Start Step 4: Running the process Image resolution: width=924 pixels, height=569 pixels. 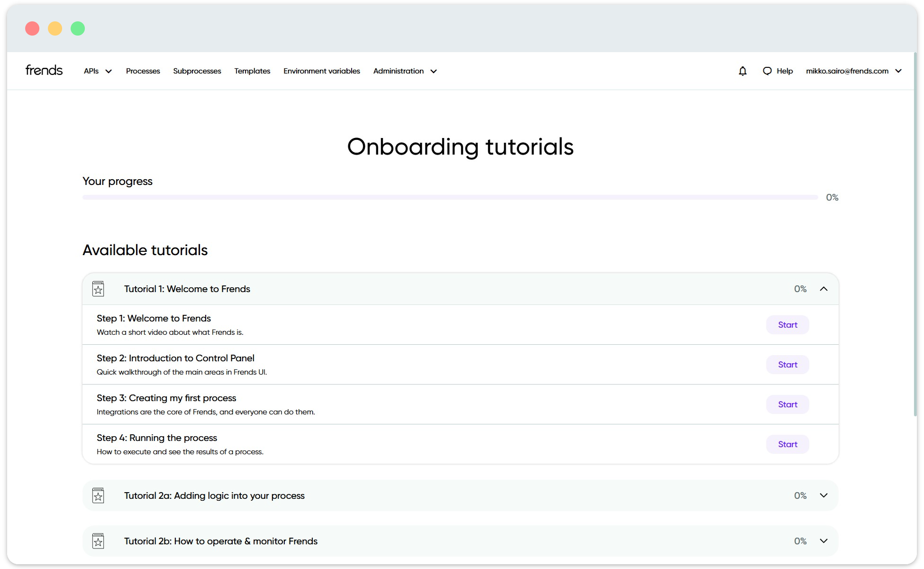coord(787,444)
